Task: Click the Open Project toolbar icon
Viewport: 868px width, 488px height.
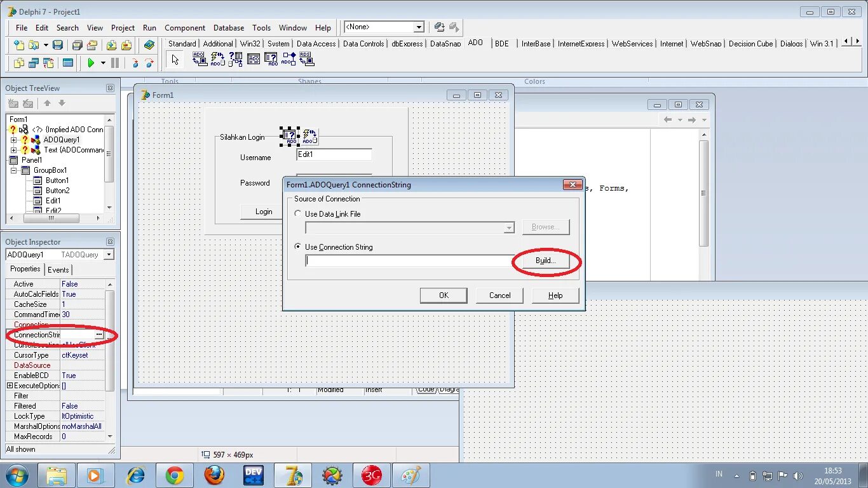Action: [x=92, y=45]
